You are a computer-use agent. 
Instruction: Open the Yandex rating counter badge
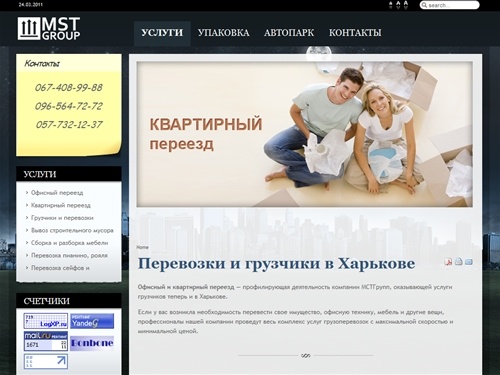[92, 321]
